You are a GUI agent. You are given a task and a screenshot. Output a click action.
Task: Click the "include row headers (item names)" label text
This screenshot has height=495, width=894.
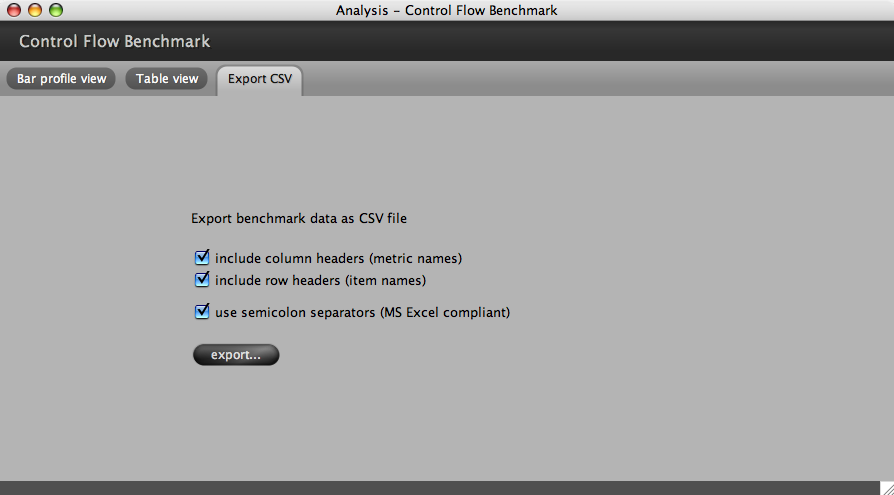point(320,280)
